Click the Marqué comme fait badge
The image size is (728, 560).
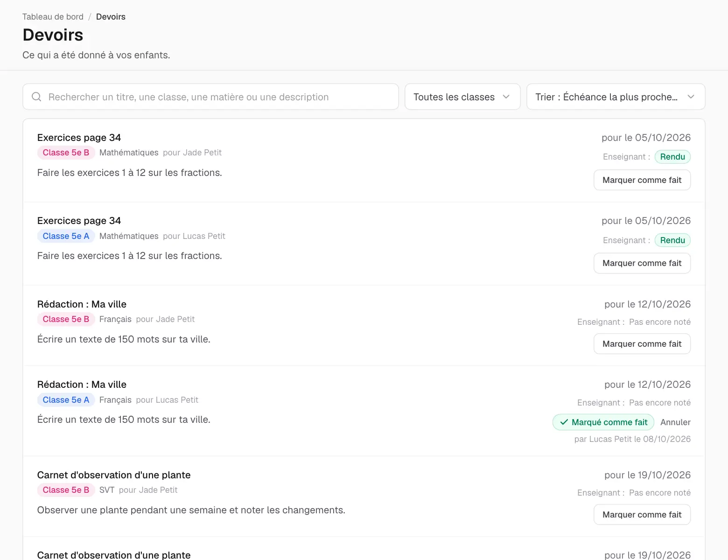603,422
